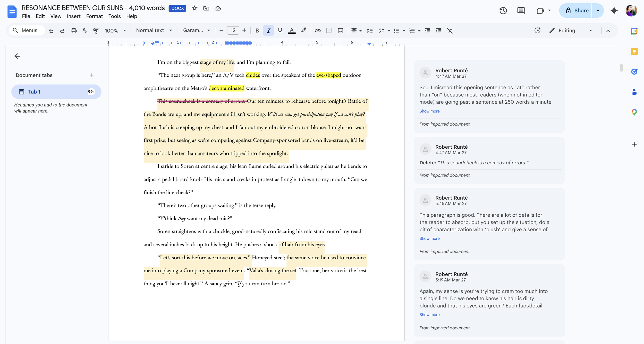Image resolution: width=644 pixels, height=344 pixels.
Task: Select Tab 1 in document tabs
Action: pos(56,92)
